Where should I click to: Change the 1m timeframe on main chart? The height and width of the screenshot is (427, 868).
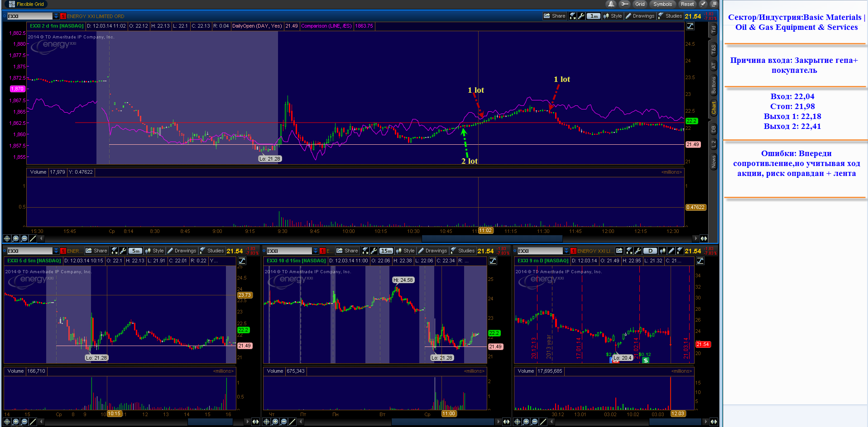[x=594, y=16]
